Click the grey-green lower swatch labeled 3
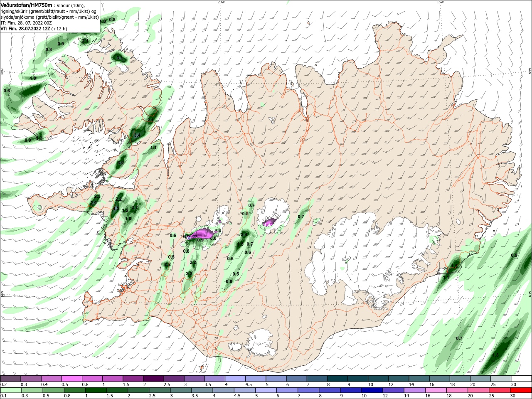This screenshot has width=532, height=399. click(x=181, y=390)
